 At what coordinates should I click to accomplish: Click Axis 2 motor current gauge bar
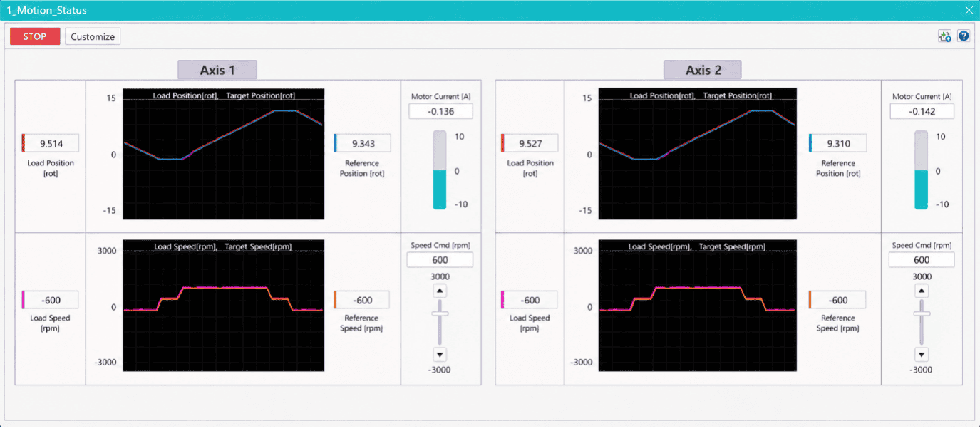[x=922, y=170]
